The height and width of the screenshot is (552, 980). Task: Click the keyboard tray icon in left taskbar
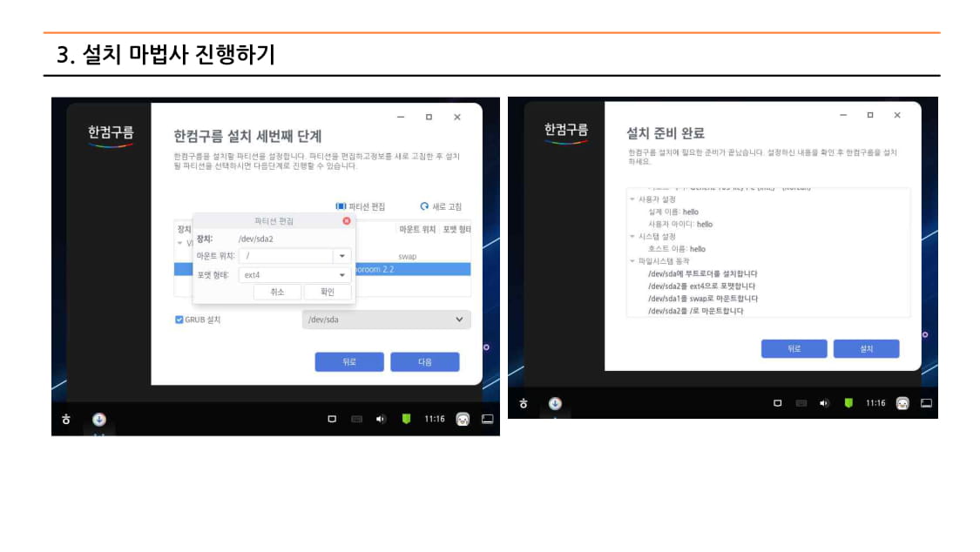click(x=356, y=419)
